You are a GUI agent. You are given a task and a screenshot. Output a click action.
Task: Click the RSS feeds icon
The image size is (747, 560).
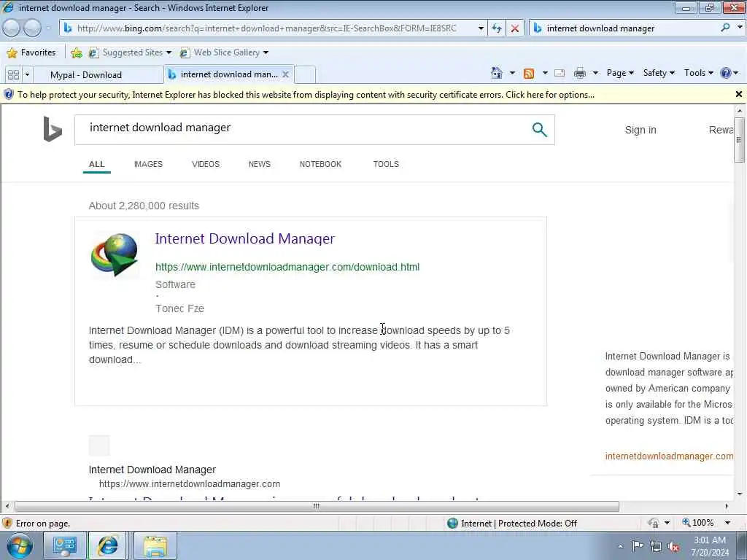click(529, 74)
